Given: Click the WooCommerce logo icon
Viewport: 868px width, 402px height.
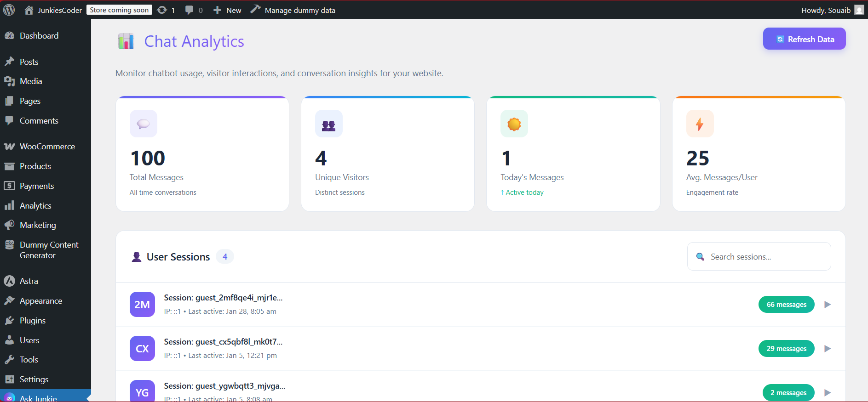Looking at the screenshot, I should point(9,147).
